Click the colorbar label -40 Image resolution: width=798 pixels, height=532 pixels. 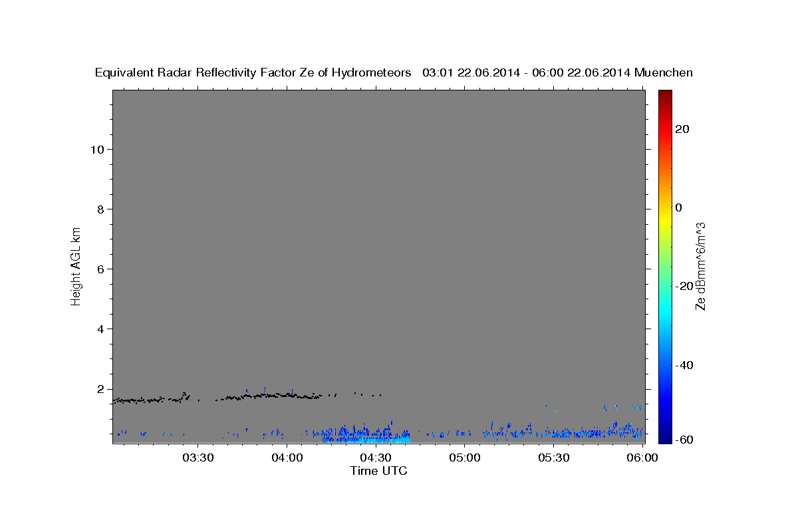[x=685, y=365]
